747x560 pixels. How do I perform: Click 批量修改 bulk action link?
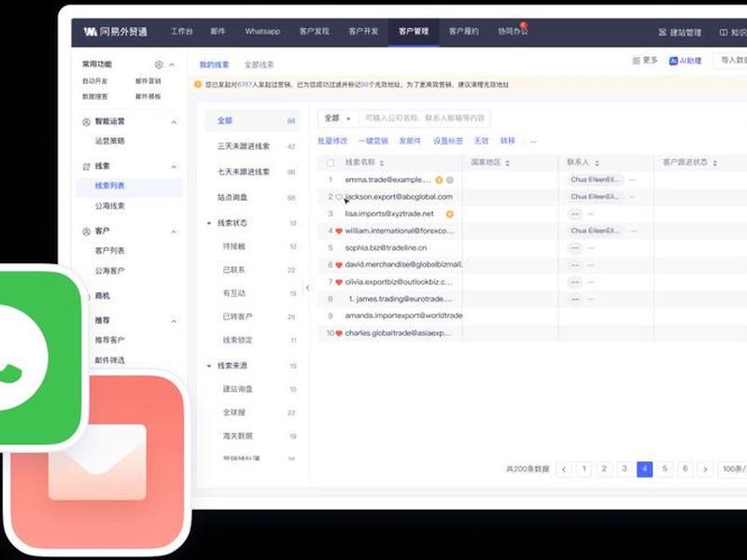tap(332, 141)
